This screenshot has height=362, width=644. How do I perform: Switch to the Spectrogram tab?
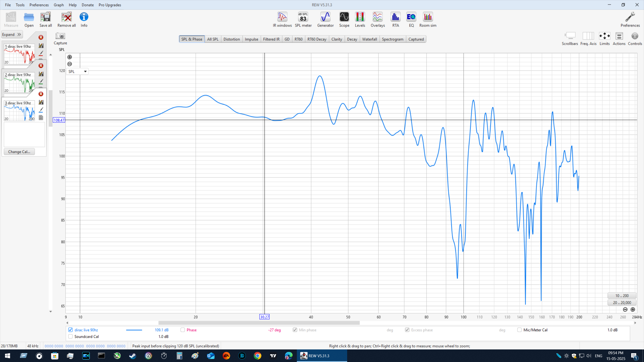[392, 39]
